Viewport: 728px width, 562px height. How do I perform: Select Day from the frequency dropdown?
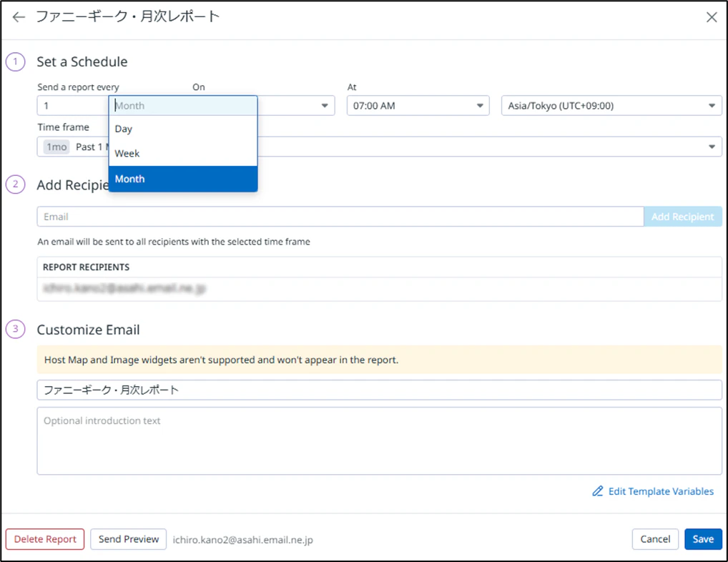click(183, 129)
